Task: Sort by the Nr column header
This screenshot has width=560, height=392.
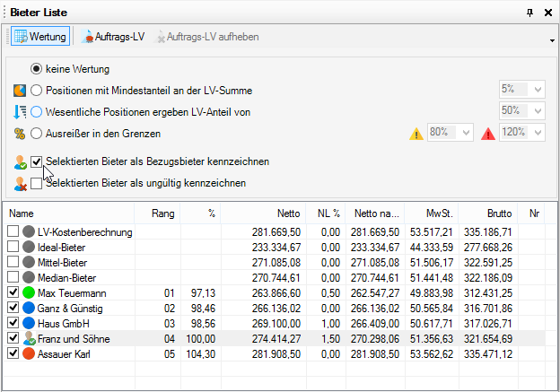Action: tap(531, 213)
